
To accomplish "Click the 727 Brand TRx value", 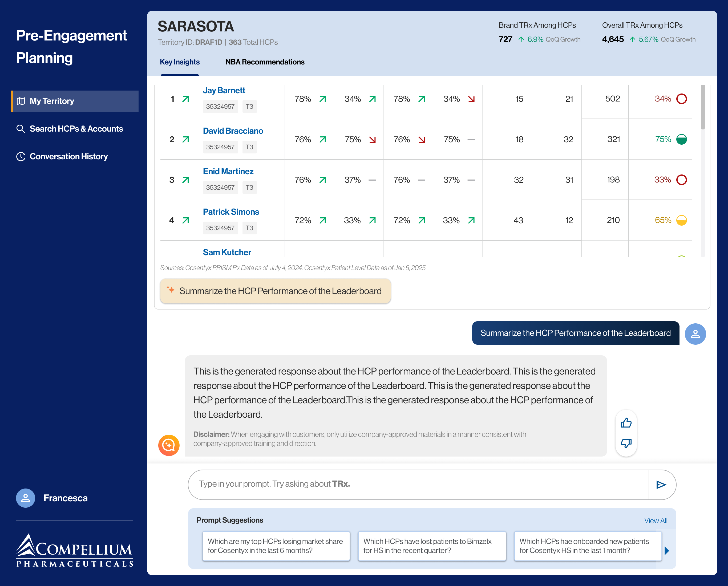I will [x=505, y=39].
